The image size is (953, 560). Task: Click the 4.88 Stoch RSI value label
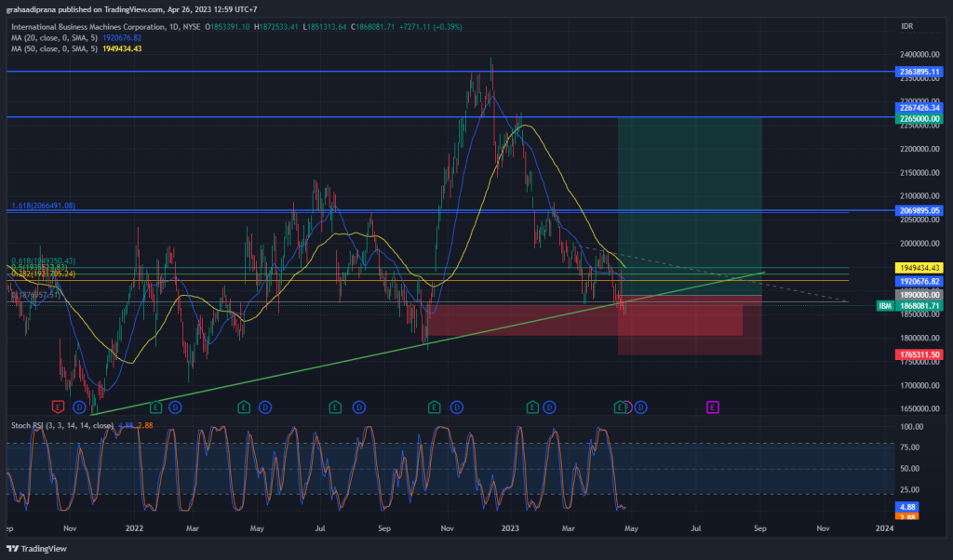(907, 507)
